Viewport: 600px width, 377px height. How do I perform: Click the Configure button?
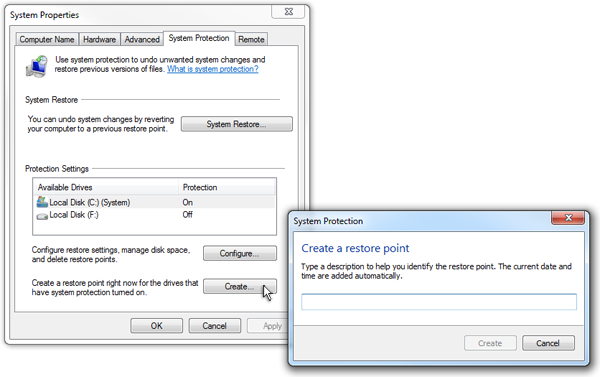(x=240, y=253)
